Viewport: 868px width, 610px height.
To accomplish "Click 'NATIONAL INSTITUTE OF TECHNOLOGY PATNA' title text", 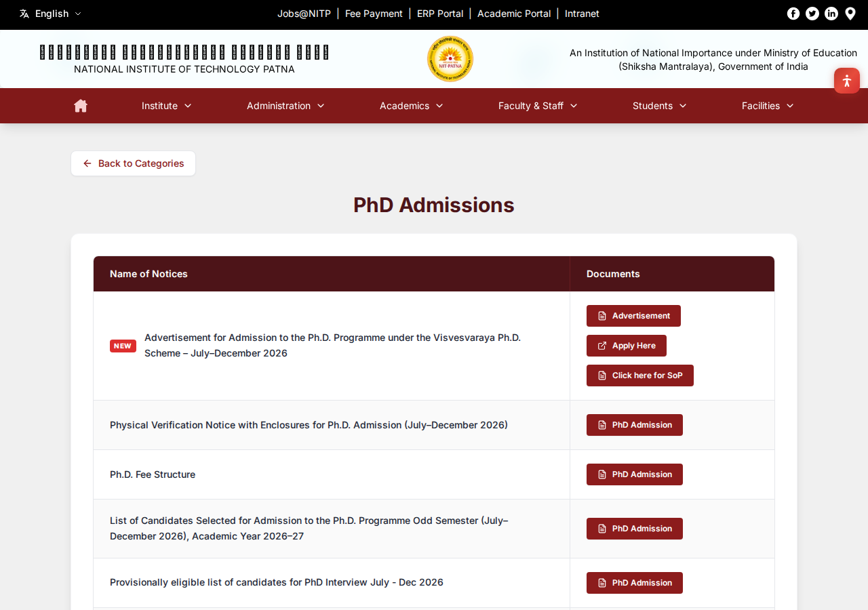I will coord(184,69).
